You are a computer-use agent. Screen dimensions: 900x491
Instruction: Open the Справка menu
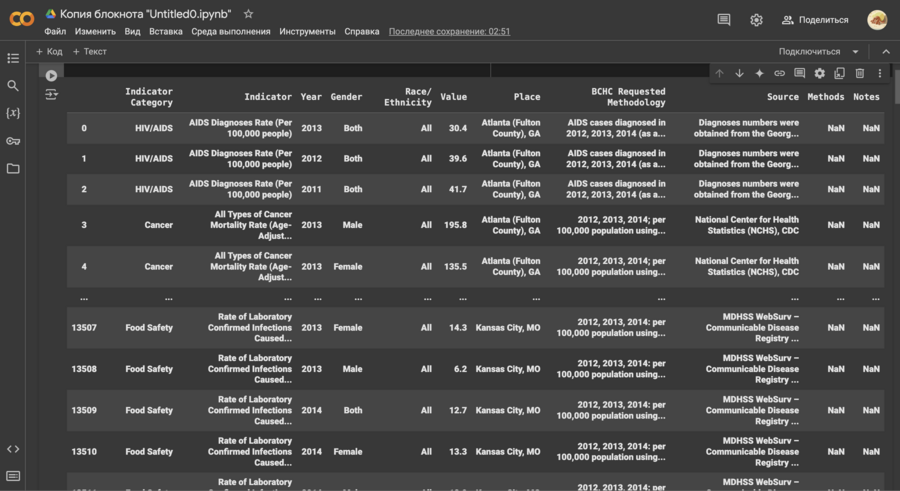pos(362,32)
